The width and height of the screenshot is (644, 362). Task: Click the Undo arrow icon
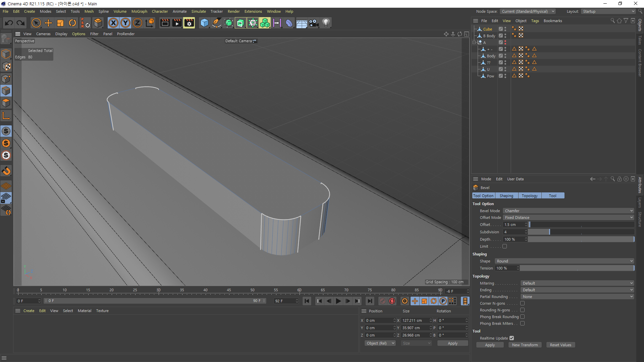[x=9, y=23]
